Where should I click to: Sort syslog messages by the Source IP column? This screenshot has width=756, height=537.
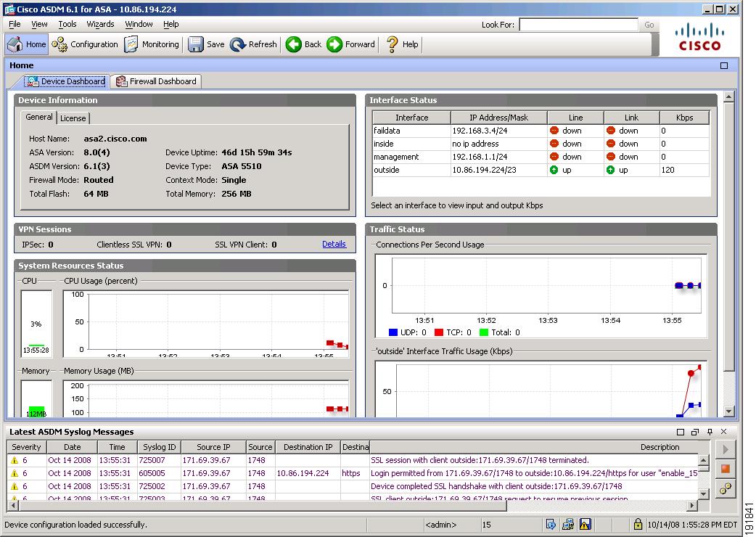(x=213, y=447)
